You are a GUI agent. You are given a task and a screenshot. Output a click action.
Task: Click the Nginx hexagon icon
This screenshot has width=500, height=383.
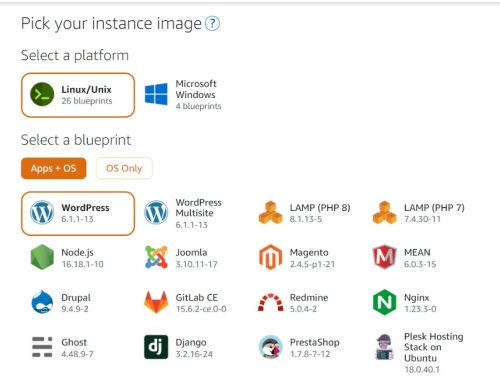tap(385, 302)
